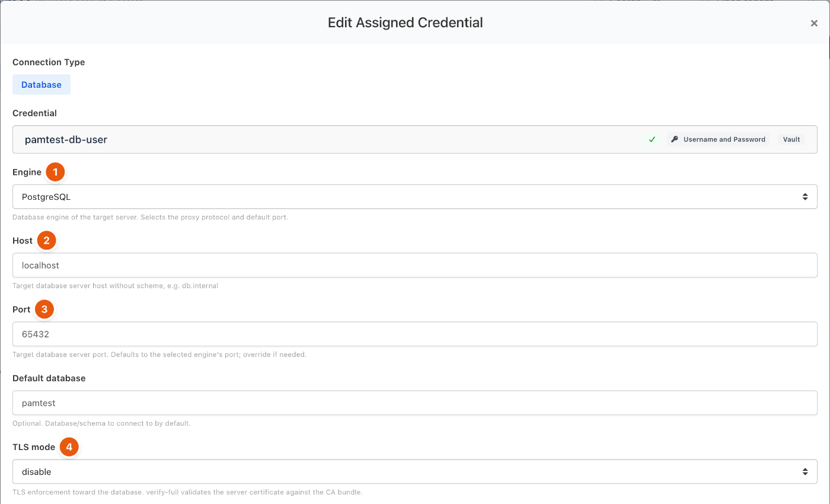
Task: Click the 'TLS enforcement toward the database' hint
Action: [x=187, y=492]
